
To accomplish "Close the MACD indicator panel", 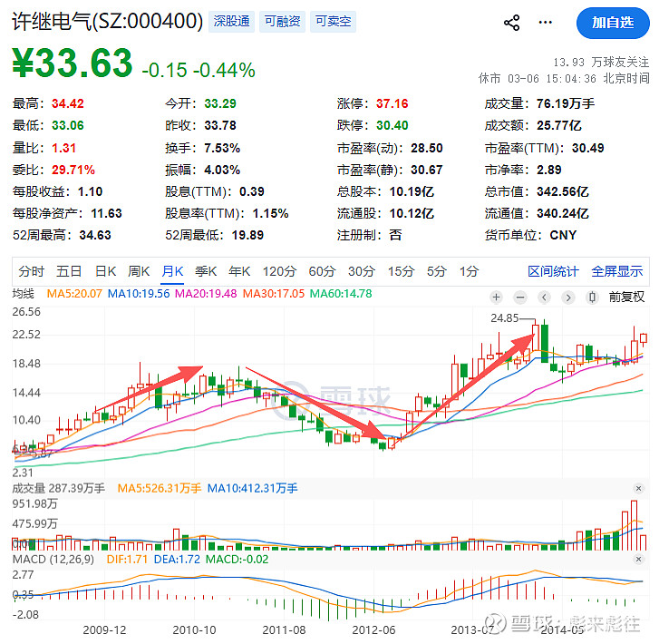I will click(638, 559).
